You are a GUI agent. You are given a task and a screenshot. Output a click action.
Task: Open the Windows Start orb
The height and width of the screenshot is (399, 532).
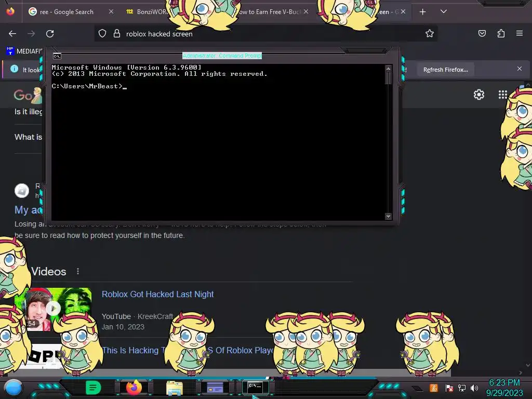click(14, 388)
